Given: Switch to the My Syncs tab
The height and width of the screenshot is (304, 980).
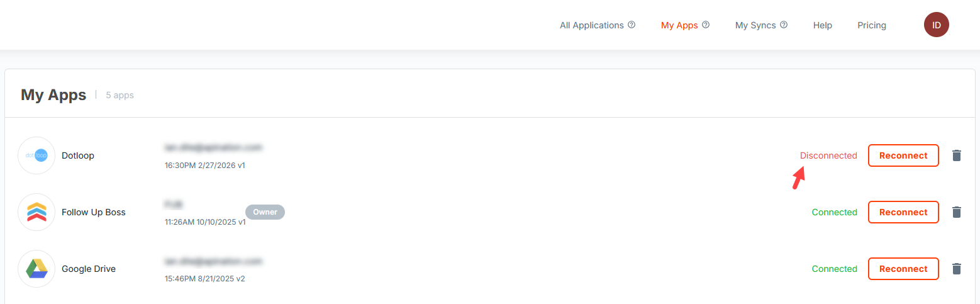Looking at the screenshot, I should 755,25.
